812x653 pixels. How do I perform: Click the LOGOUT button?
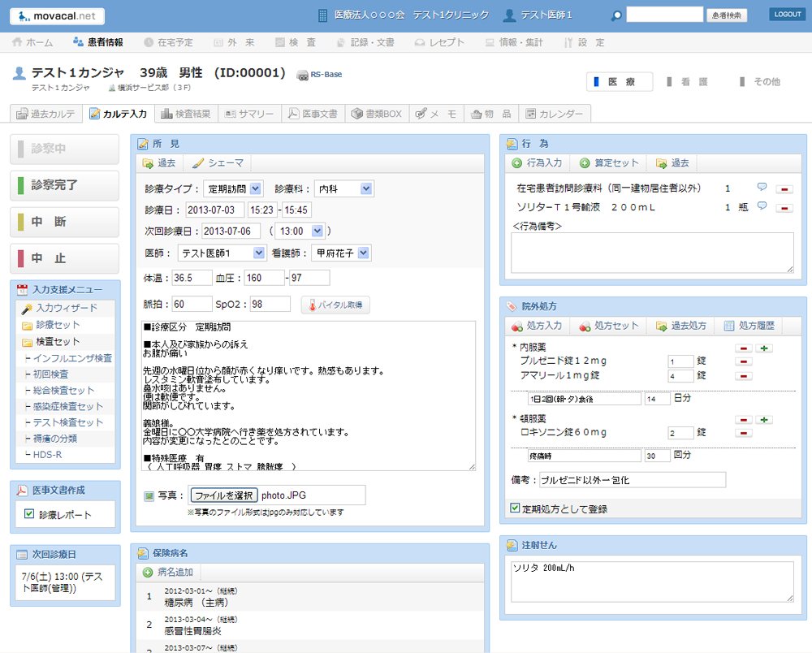(x=787, y=15)
